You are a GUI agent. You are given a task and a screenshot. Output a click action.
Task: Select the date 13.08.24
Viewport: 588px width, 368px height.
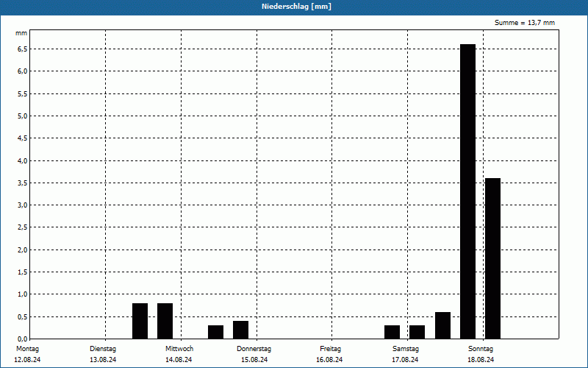click(103, 360)
